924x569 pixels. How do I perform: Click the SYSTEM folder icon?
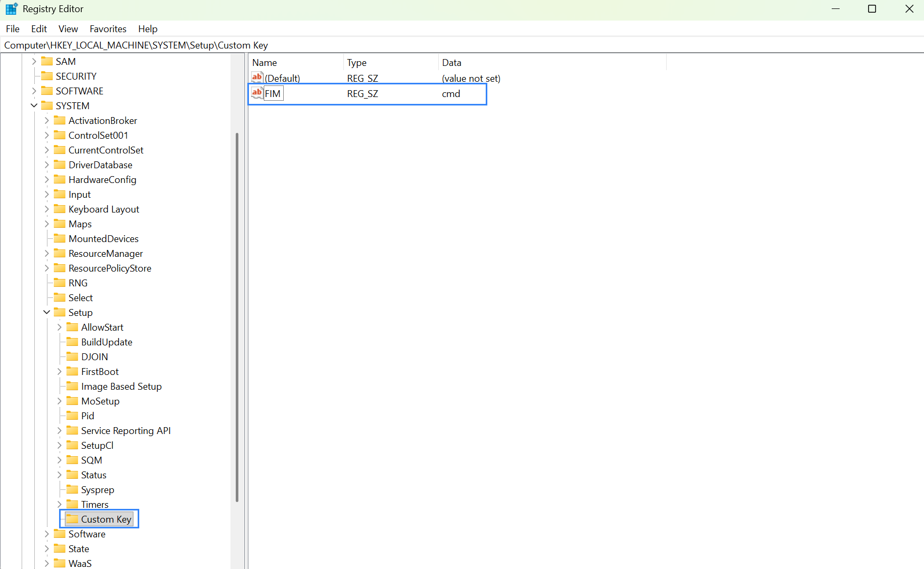pyautogui.click(x=47, y=105)
